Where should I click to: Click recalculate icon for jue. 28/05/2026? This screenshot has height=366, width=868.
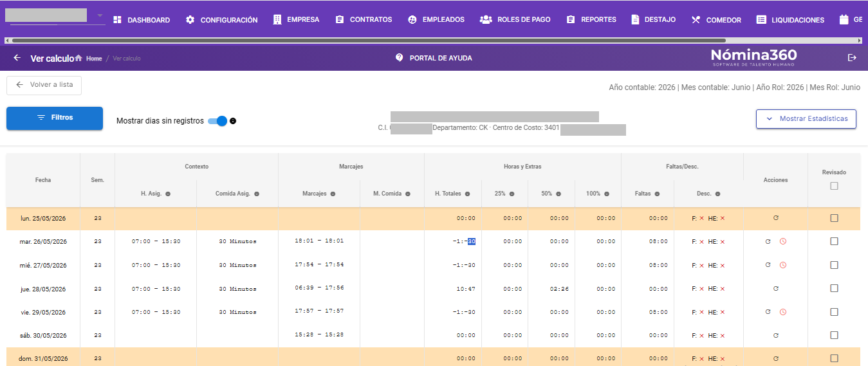tap(775, 289)
